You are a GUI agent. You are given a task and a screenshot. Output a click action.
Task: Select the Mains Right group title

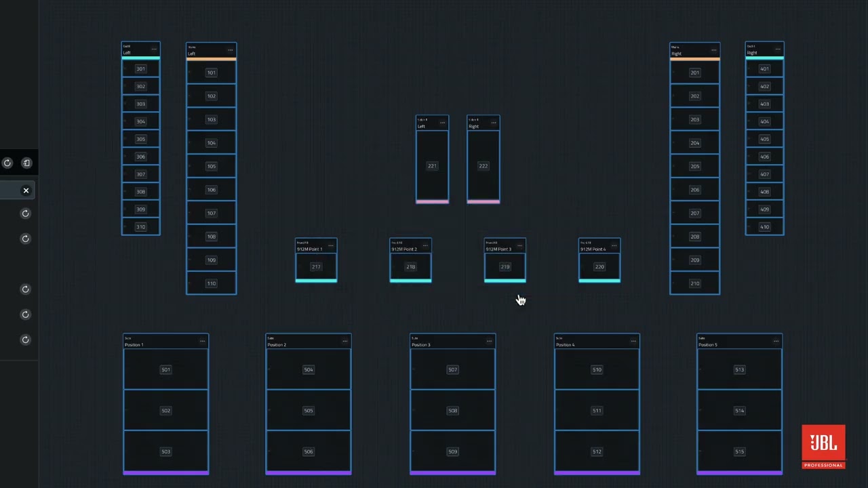(676, 54)
